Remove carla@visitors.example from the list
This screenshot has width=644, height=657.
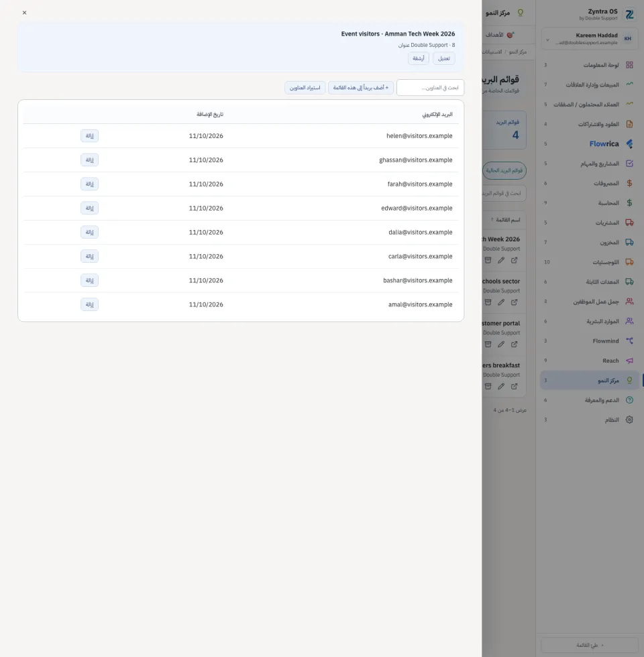(90, 256)
